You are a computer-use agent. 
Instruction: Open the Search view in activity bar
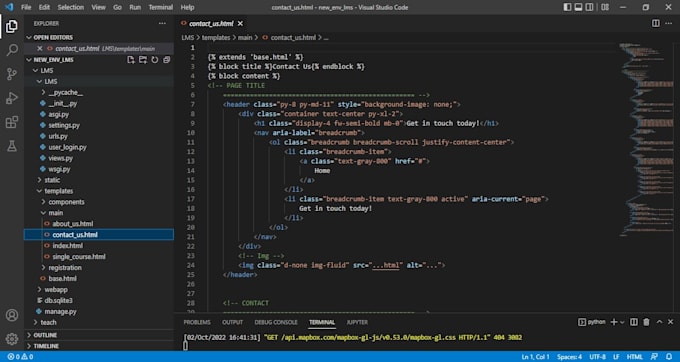pos(12,50)
